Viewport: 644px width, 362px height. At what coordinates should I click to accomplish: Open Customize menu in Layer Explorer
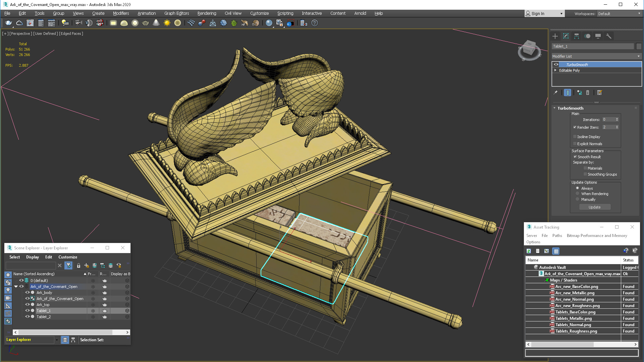pyautogui.click(x=68, y=257)
